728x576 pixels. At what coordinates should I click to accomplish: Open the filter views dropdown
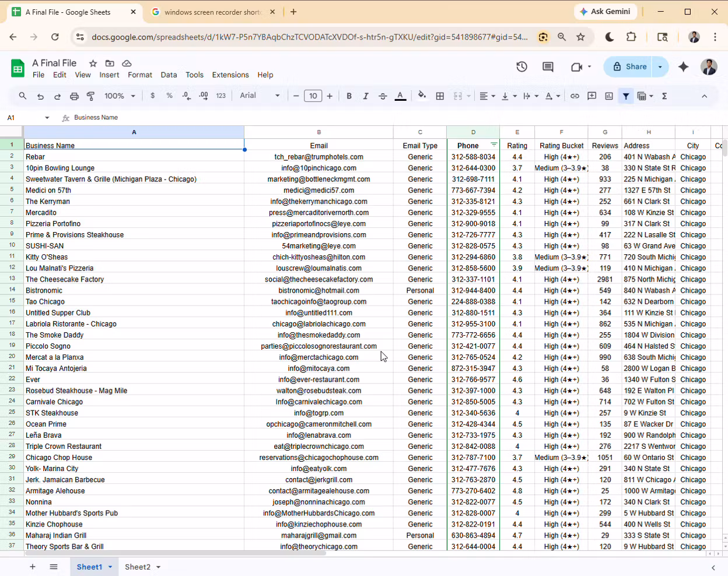(x=645, y=96)
